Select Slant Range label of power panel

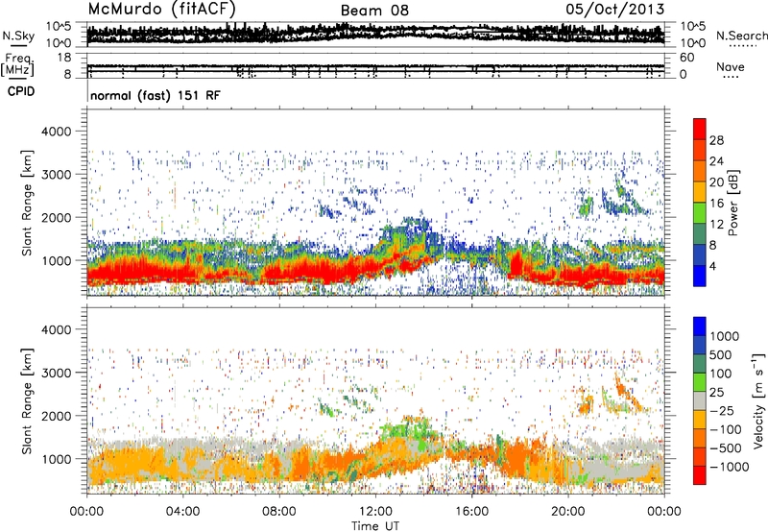27,203
